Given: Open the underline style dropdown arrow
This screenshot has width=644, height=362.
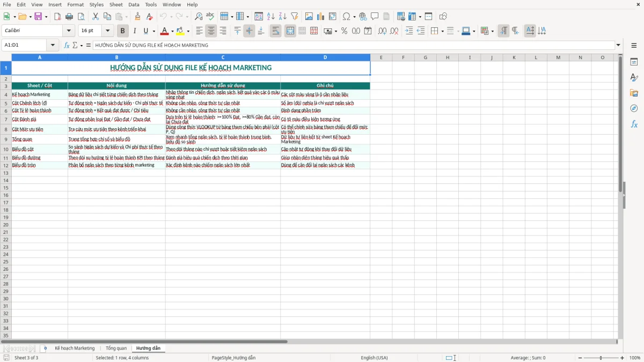Looking at the screenshot, I should click(153, 31).
